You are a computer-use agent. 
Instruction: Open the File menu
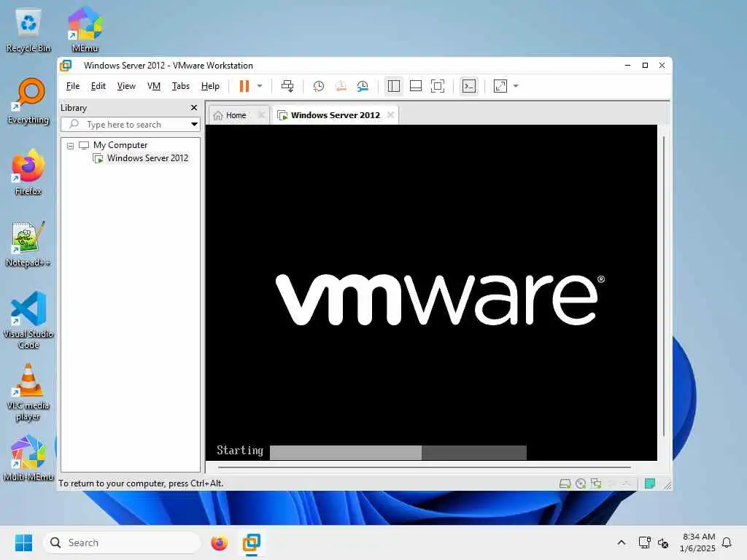[x=73, y=86]
